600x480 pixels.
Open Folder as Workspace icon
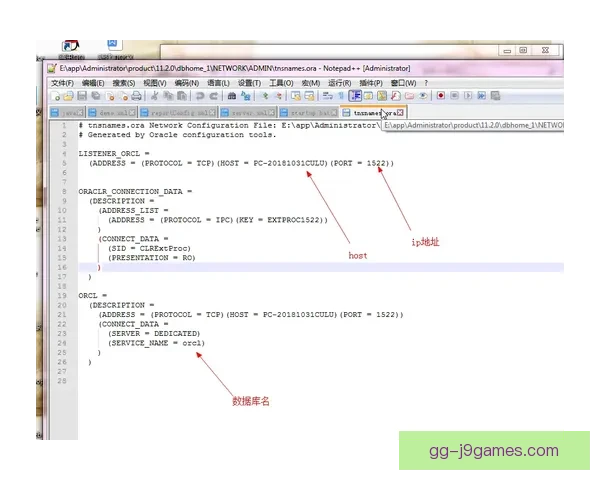tap(409, 96)
